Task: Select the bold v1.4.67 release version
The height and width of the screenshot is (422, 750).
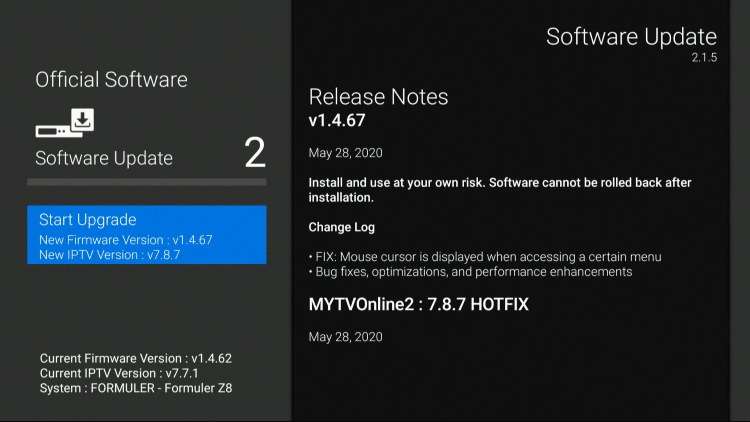Action: [337, 120]
